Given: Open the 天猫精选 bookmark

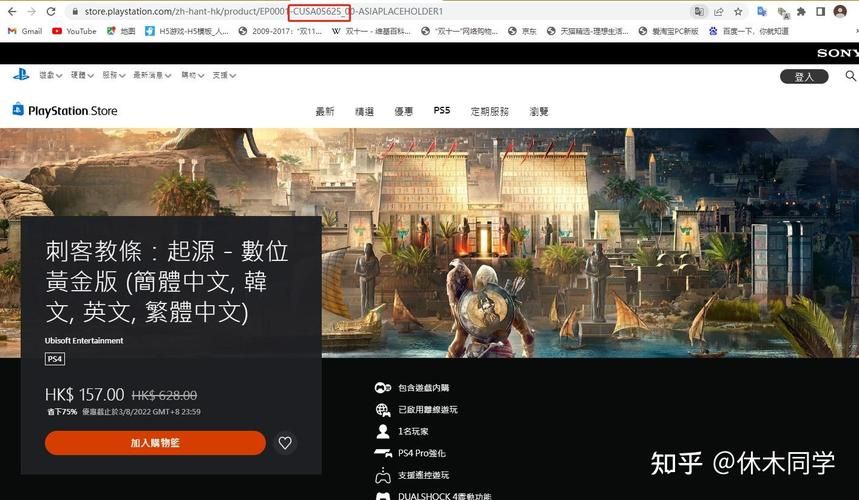Looking at the screenshot, I should point(587,31).
